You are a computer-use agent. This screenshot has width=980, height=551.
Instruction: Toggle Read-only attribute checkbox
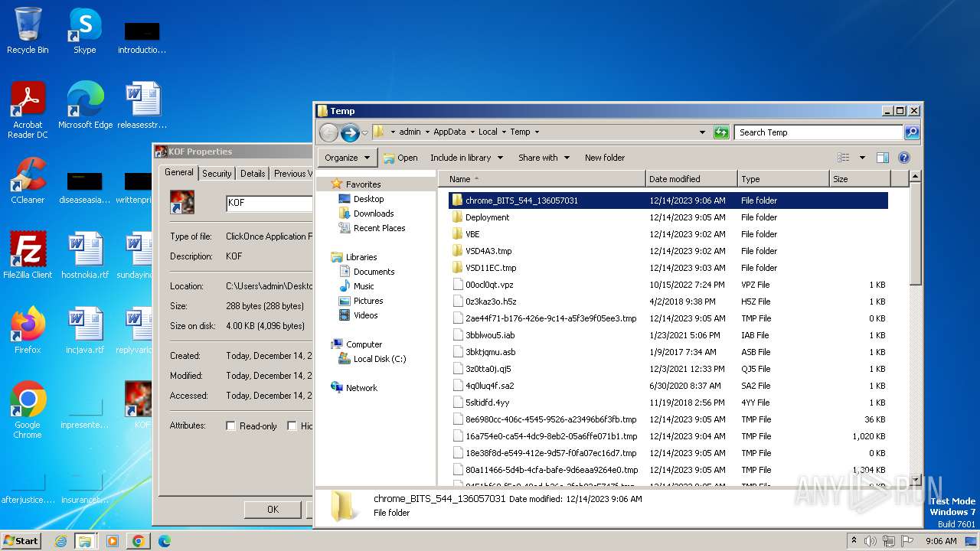pos(230,426)
